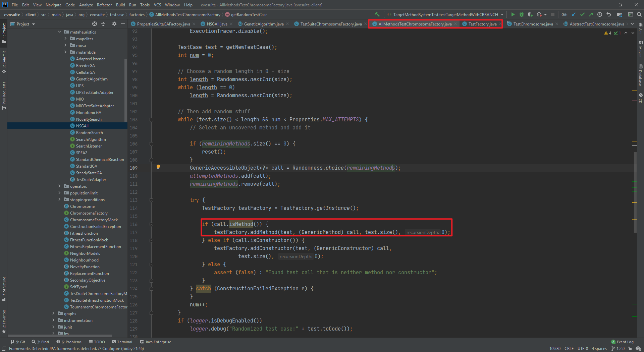Image resolution: width=644 pixels, height=352 pixels.
Task: Click the intention light bulb on line 109
Action: (158, 167)
